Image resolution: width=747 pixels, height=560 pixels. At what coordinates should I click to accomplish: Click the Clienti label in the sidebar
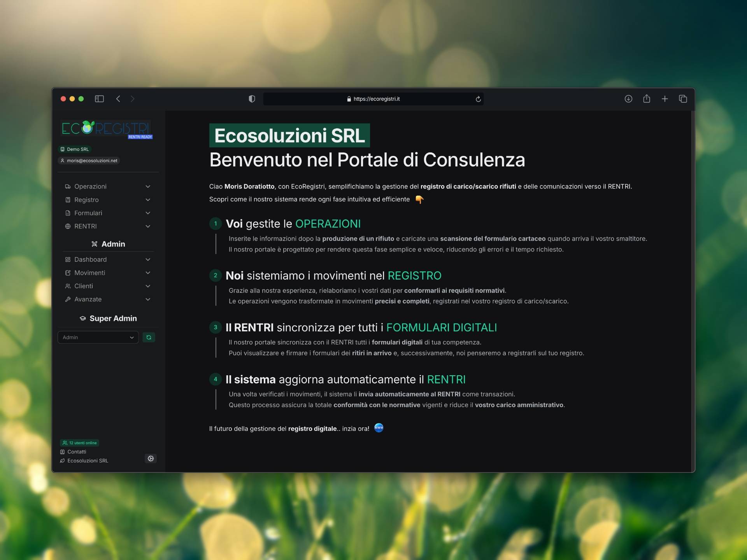tap(84, 286)
